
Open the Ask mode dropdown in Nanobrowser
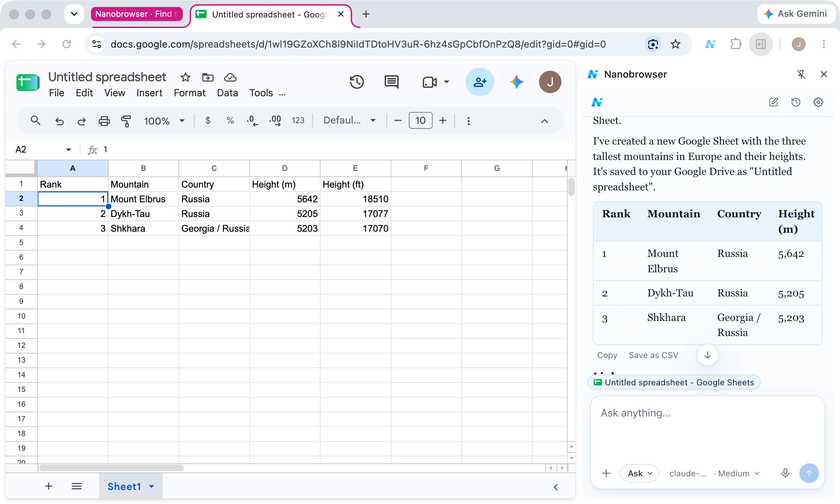tap(639, 473)
